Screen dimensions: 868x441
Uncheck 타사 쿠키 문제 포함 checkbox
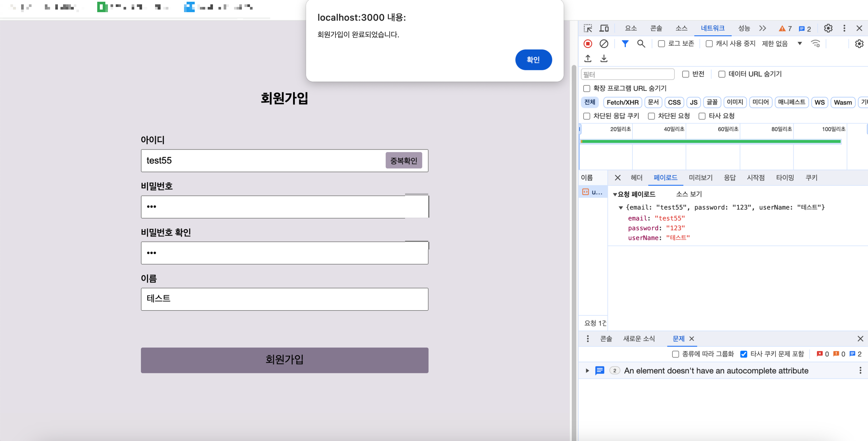(743, 354)
